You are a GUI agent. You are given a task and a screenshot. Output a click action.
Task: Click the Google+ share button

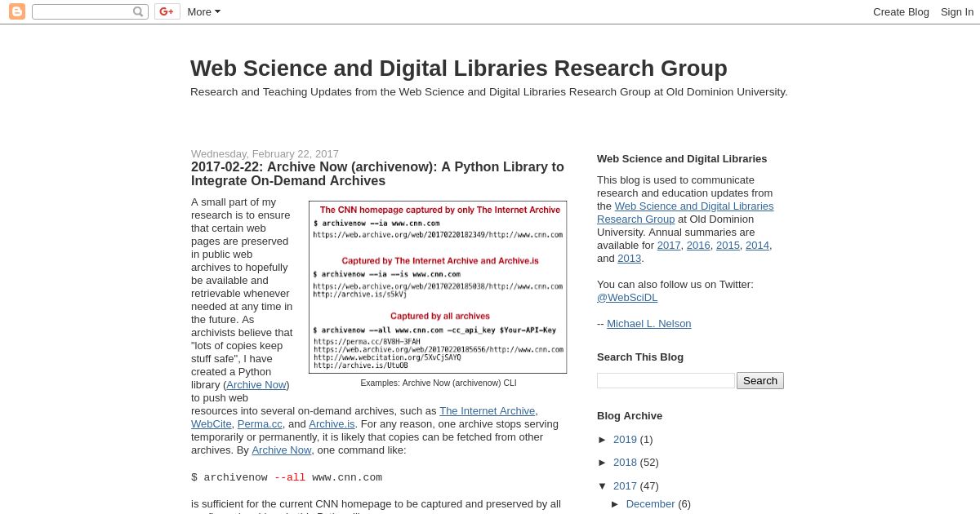167,11
